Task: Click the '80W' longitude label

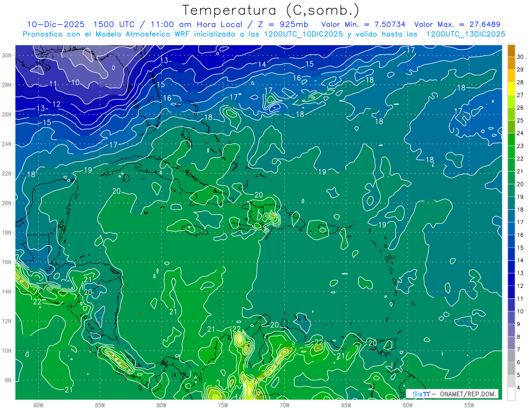Action: pyautogui.click(x=161, y=405)
